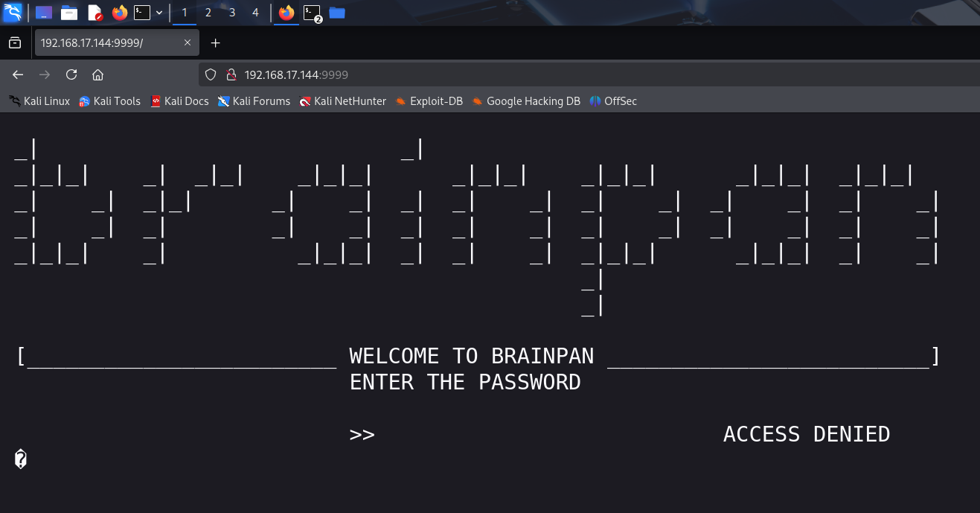Switch to workspace 3
The height and width of the screenshot is (513, 980).
pyautogui.click(x=232, y=13)
